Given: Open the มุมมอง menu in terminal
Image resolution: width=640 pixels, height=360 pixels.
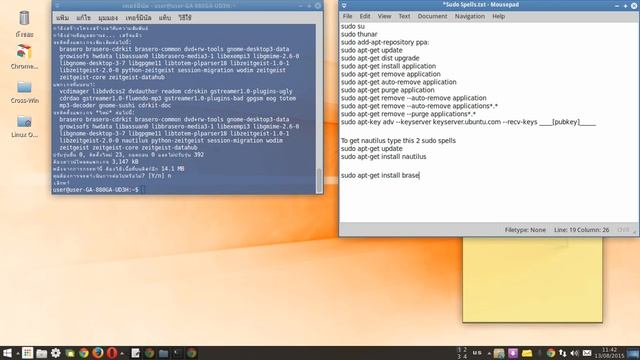Looking at the screenshot, I should tap(108, 18).
